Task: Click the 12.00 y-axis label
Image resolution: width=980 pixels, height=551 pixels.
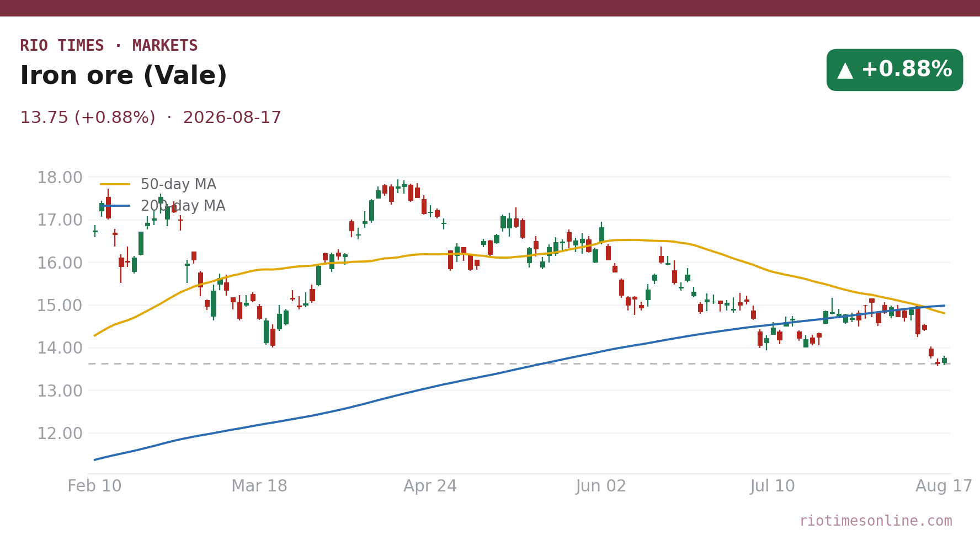Action: [60, 434]
